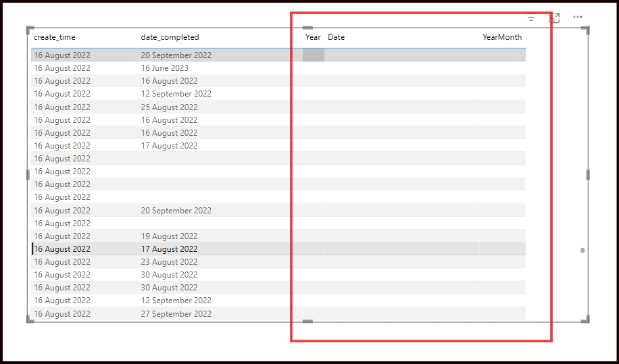Click the table's vertical scrollbar thumb
The image size is (619, 364).
(x=583, y=250)
